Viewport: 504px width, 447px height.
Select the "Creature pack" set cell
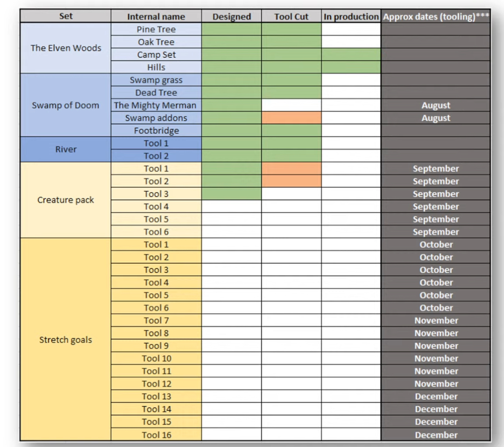coord(66,200)
